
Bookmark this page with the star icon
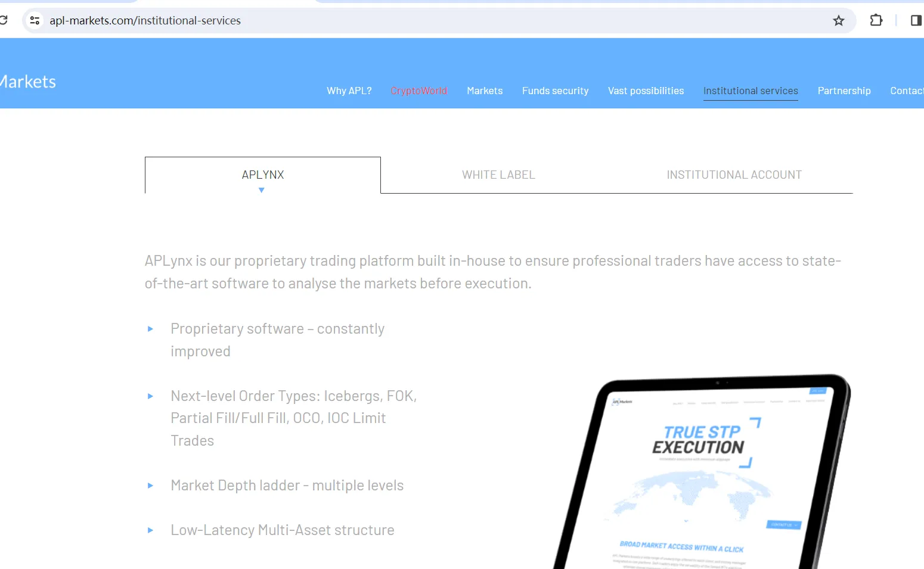click(839, 21)
